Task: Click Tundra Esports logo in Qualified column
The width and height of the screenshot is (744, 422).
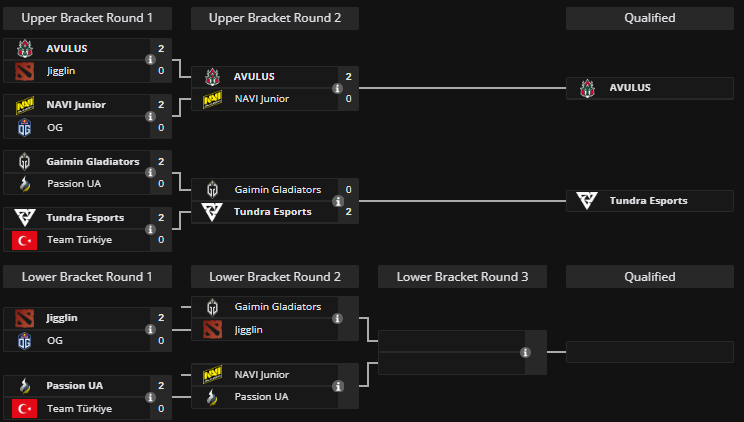Action: coord(587,201)
